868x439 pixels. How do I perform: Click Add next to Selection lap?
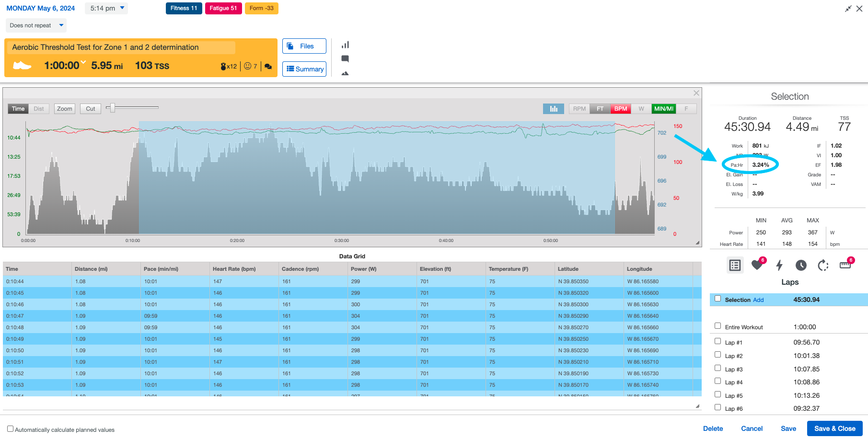(758, 300)
